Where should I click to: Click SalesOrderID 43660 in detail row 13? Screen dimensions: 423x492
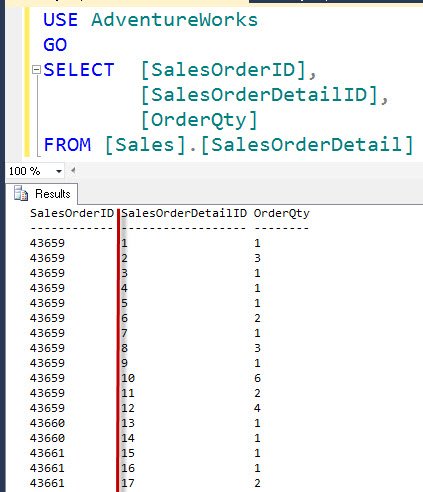click(47, 423)
